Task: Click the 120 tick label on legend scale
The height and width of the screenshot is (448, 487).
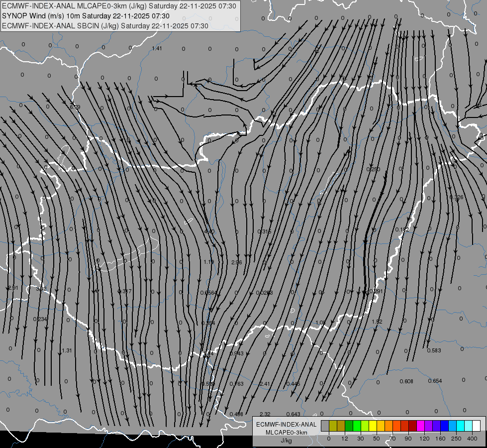Action: pyautogui.click(x=424, y=439)
